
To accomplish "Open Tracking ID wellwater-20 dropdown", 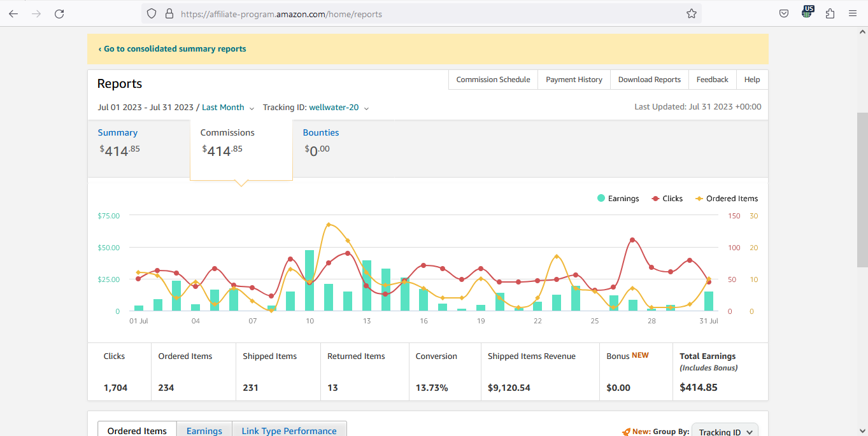I will point(334,108).
